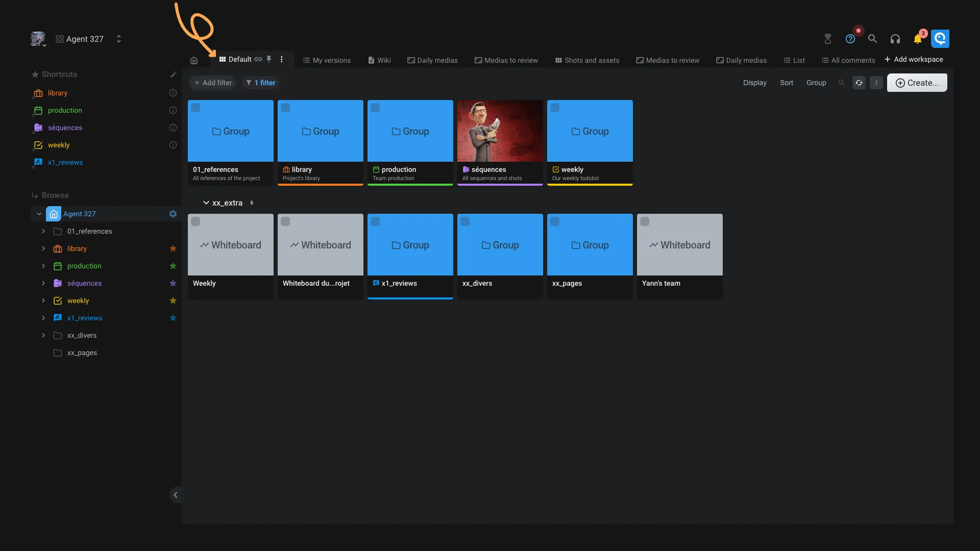Image resolution: width=980 pixels, height=551 pixels.
Task: Click the hourglass icon in top bar
Action: [828, 39]
